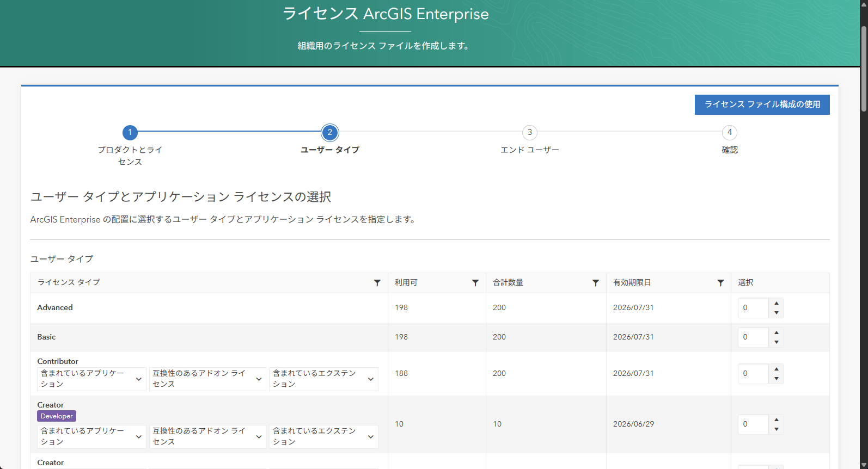Increase Advanced license count with up arrow

coord(777,303)
